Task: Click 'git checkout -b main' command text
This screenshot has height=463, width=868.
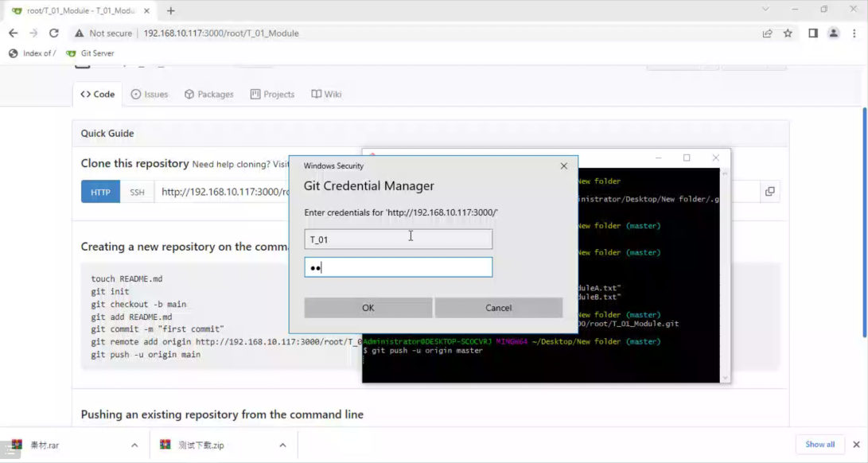Action: [x=138, y=304]
